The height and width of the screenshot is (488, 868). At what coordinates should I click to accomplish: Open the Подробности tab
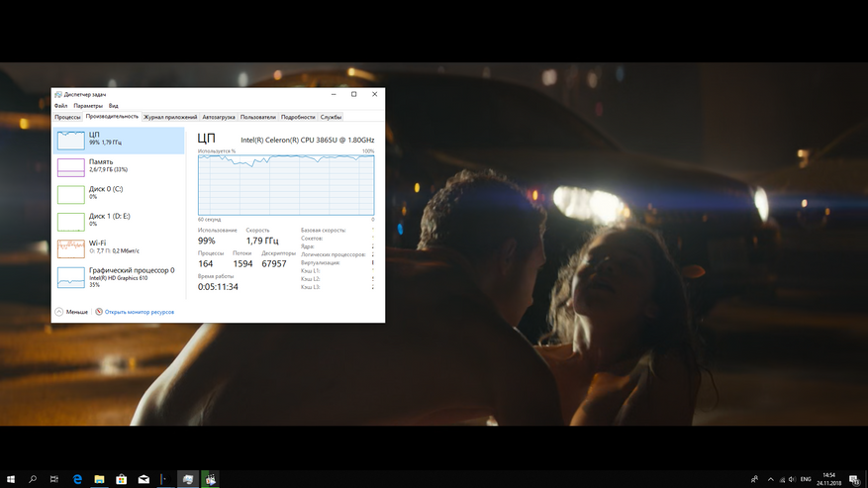point(298,117)
